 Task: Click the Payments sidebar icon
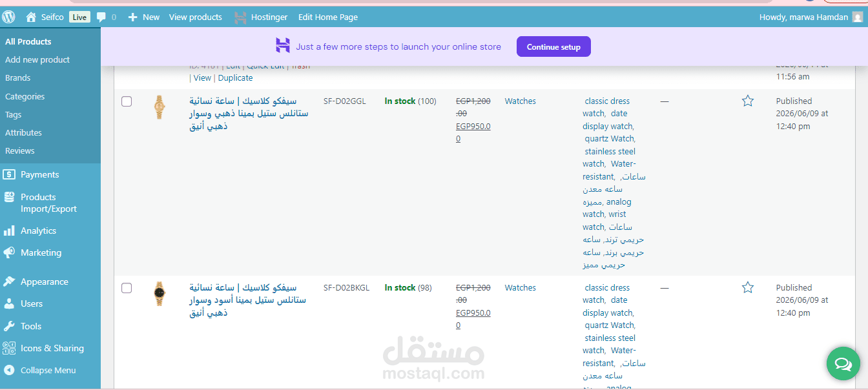click(x=10, y=174)
